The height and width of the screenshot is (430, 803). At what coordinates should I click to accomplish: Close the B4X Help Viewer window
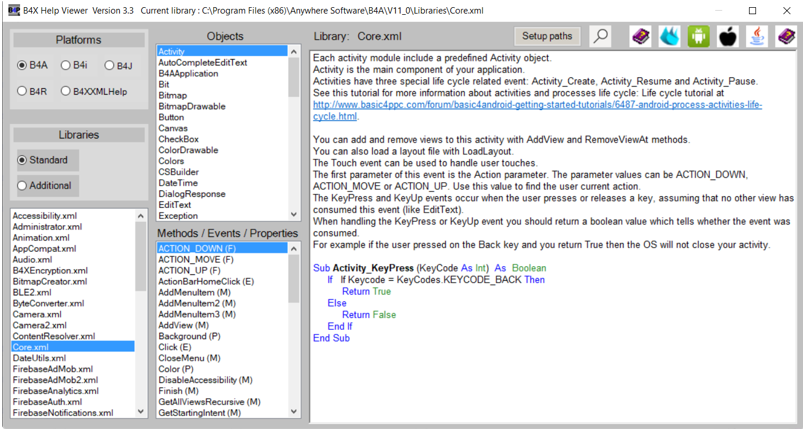(787, 11)
